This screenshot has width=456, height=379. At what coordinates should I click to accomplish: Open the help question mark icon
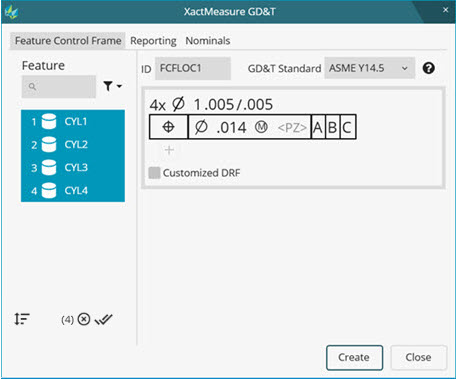pyautogui.click(x=428, y=68)
